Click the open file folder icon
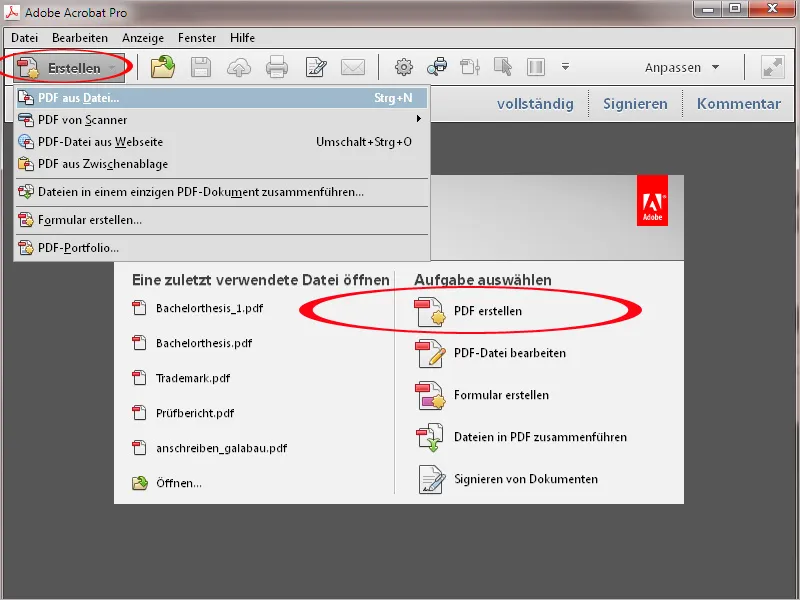 point(163,67)
